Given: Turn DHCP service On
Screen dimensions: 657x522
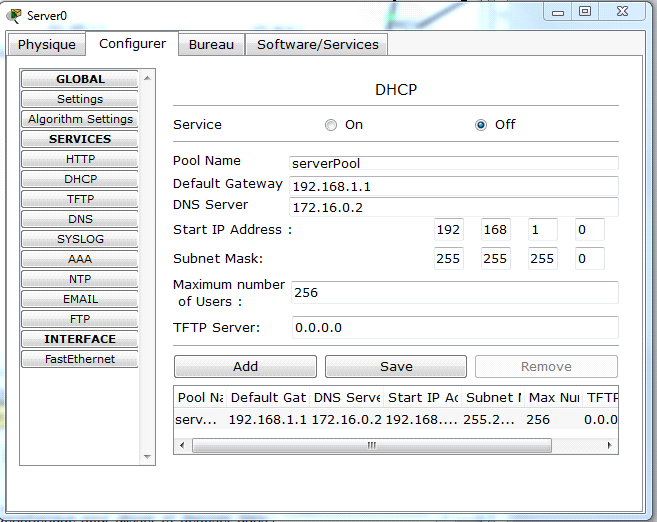Looking at the screenshot, I should (331, 125).
